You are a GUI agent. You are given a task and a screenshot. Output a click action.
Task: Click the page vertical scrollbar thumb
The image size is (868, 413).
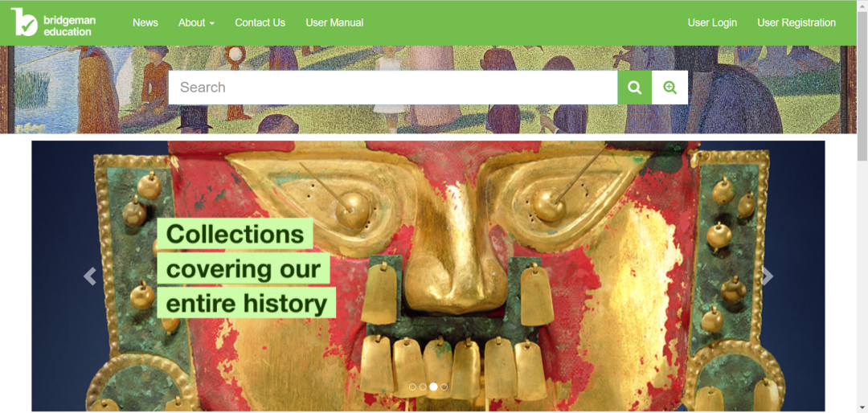pos(862,88)
